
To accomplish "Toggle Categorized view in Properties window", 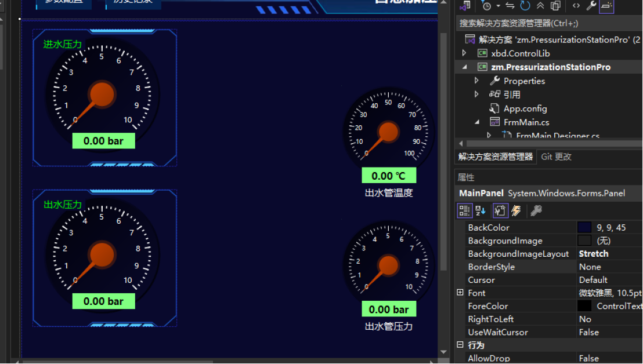I will pyautogui.click(x=465, y=211).
